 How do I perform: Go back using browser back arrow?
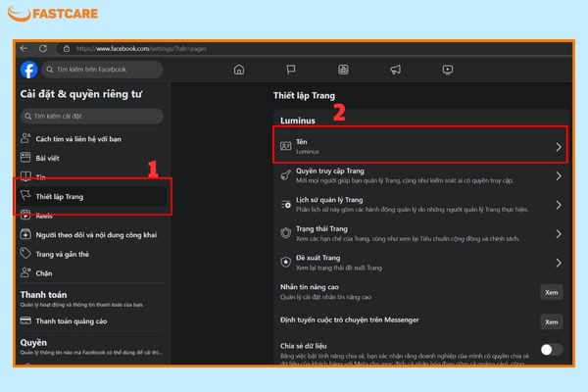[x=24, y=49]
